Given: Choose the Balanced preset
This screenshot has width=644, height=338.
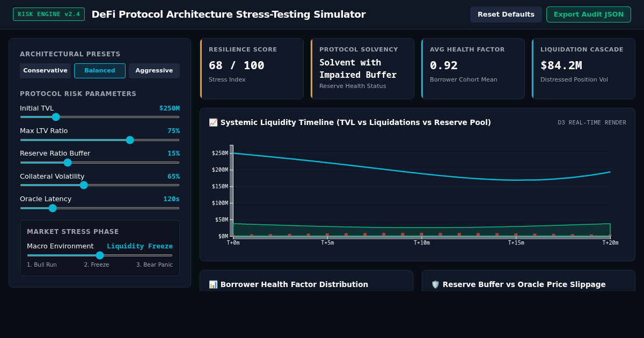Looking at the screenshot, I should click(x=100, y=71).
